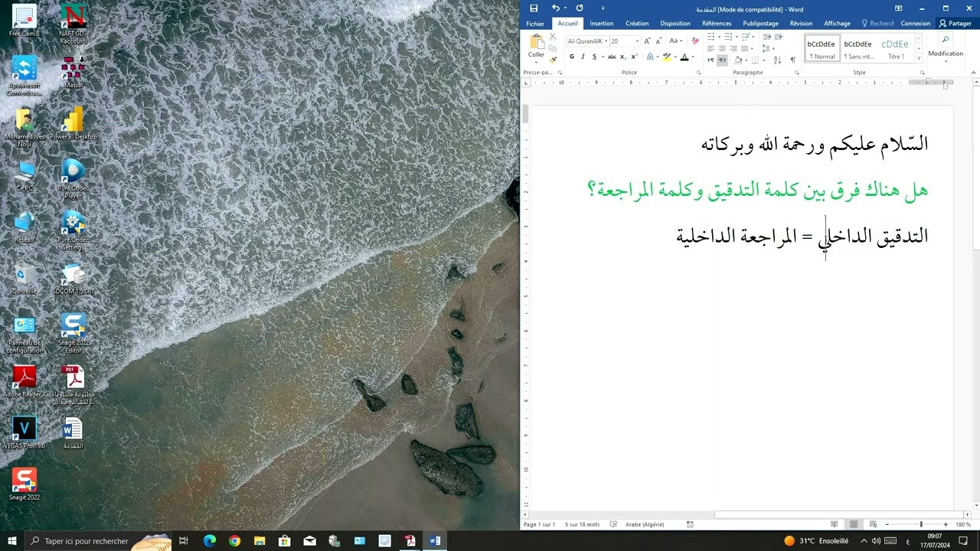Open the Fichier menu
980x551 pixels.
pos(535,24)
